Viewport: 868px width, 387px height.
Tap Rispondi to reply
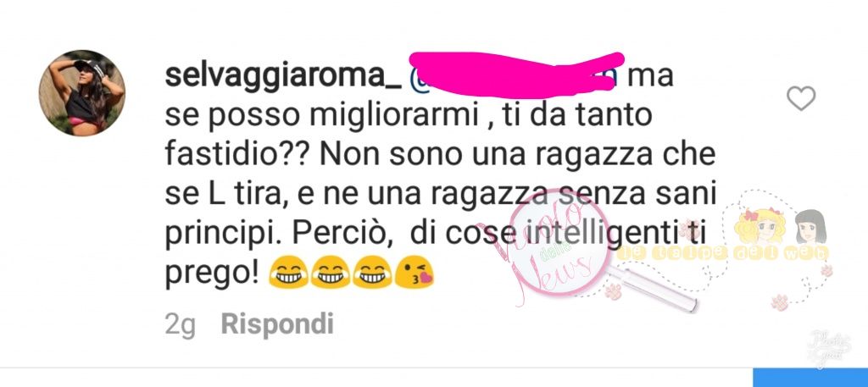277,324
